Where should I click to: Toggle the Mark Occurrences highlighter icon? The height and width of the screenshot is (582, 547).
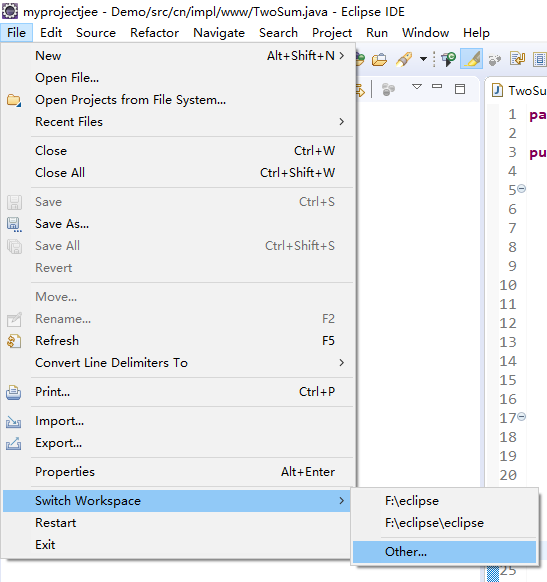[471, 59]
